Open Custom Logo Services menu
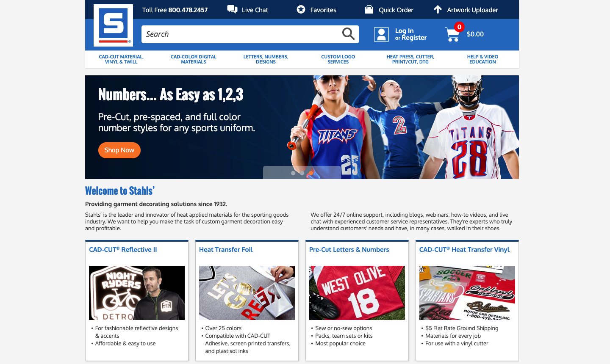Viewport: 610px width, 364px height. tap(338, 59)
